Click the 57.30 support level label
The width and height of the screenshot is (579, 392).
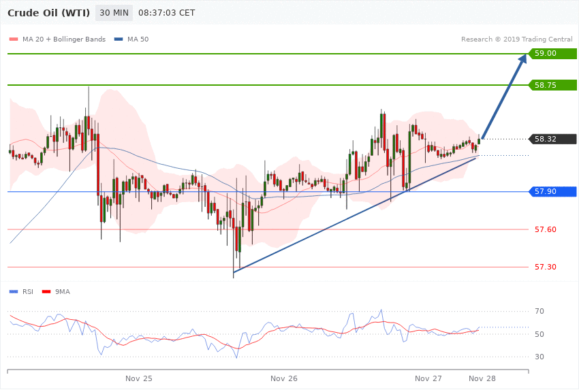click(546, 267)
